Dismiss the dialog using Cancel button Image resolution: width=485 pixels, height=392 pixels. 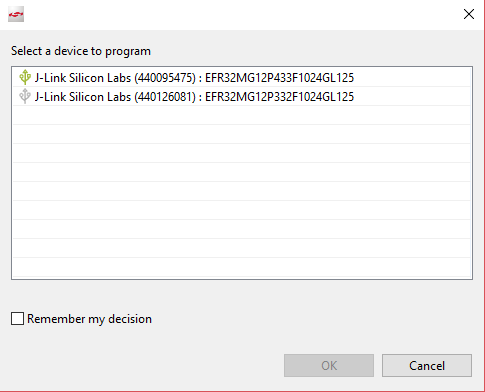coord(427,366)
